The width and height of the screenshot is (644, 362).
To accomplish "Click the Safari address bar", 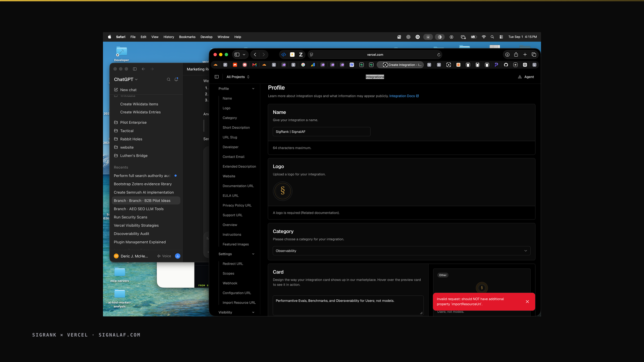I will (x=375, y=55).
